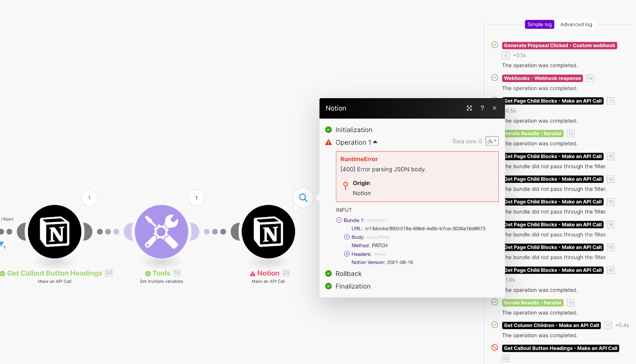Click the RuntimeError heading
Viewport: 636px width, 364px height.
pyautogui.click(x=359, y=159)
